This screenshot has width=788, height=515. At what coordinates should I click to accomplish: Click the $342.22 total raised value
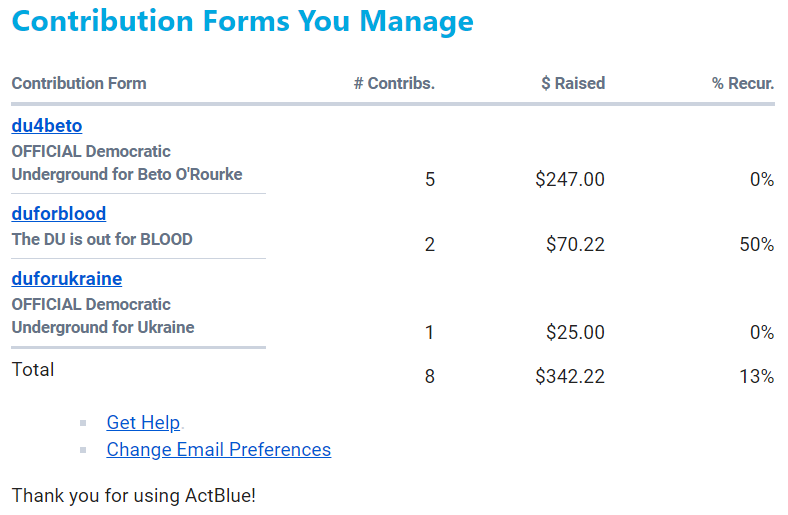[x=570, y=377]
